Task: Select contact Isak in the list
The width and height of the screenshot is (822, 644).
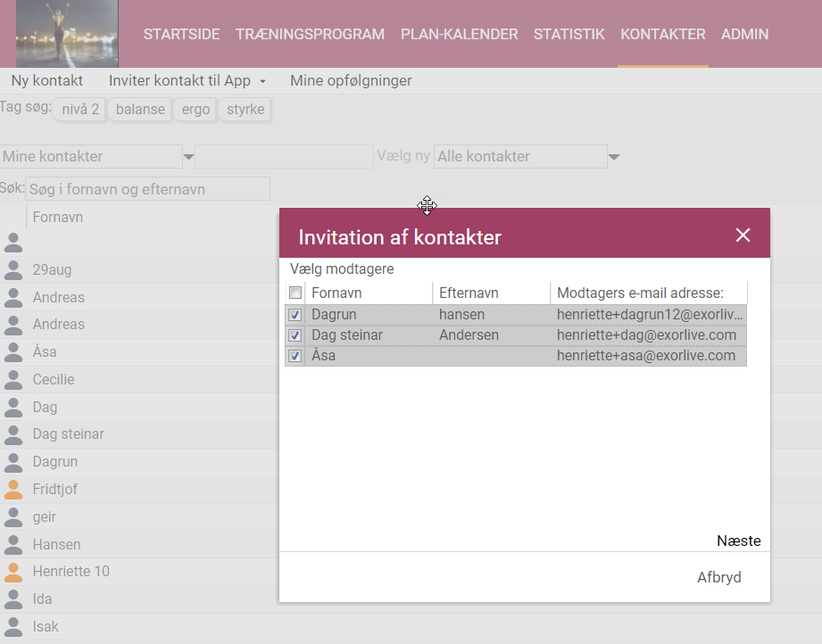Action: (46, 627)
